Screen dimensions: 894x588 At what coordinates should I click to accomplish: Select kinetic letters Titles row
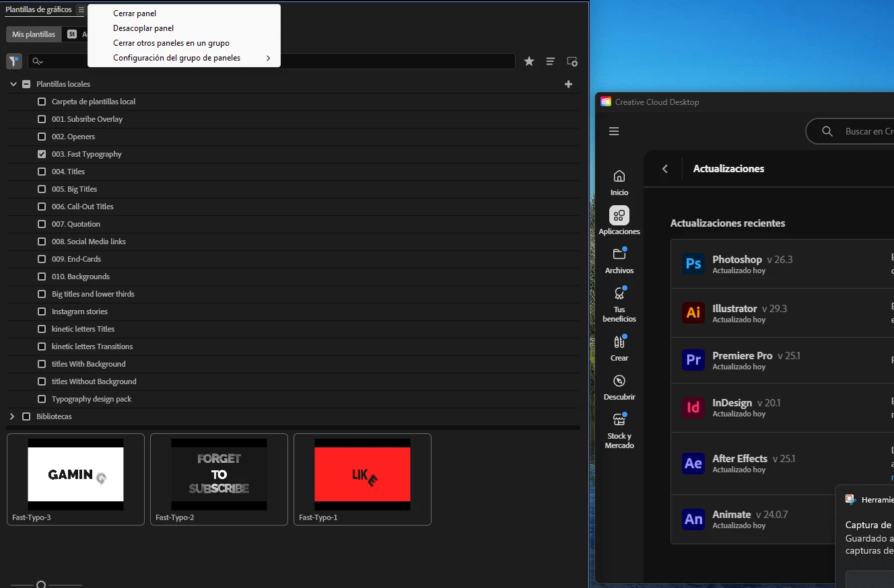click(293, 329)
